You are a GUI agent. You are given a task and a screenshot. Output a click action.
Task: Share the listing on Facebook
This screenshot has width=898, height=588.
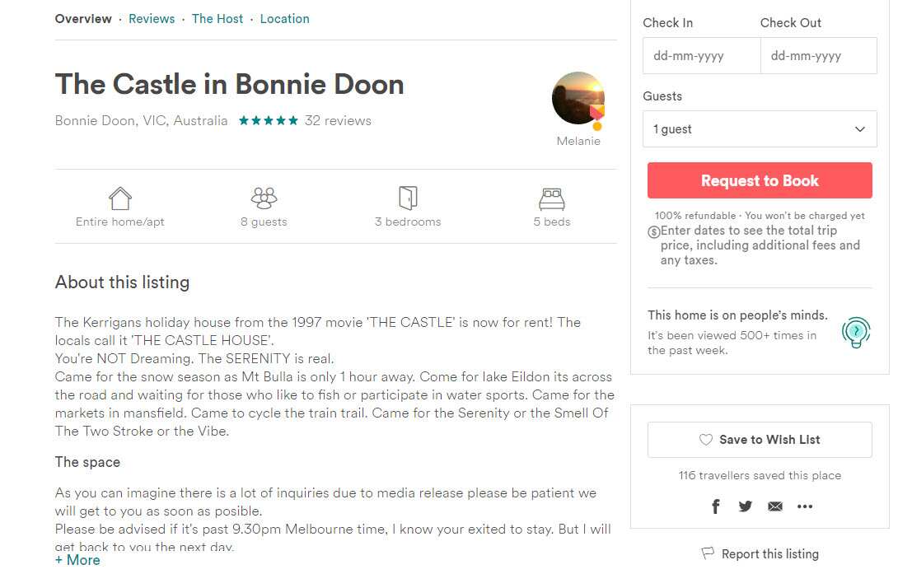(715, 506)
